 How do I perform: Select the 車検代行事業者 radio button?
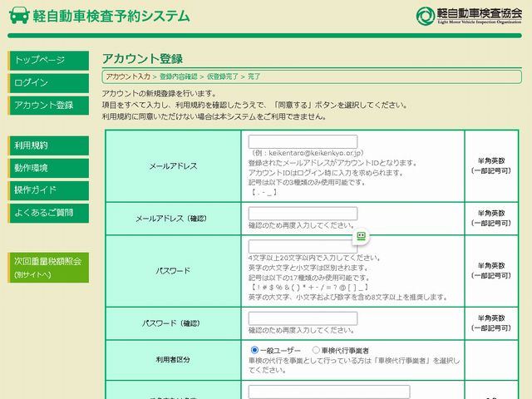316,351
